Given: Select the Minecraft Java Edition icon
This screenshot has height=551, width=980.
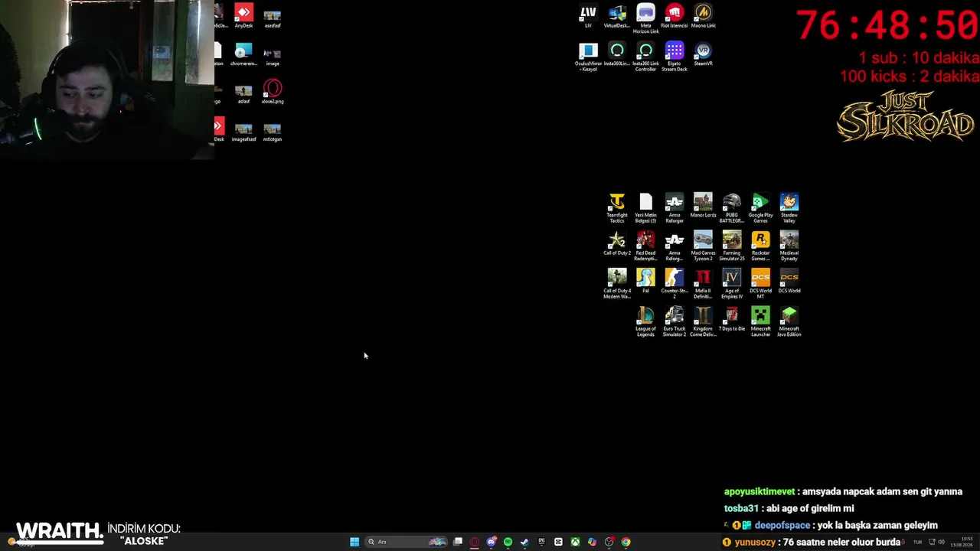Looking at the screenshot, I should click(789, 322).
